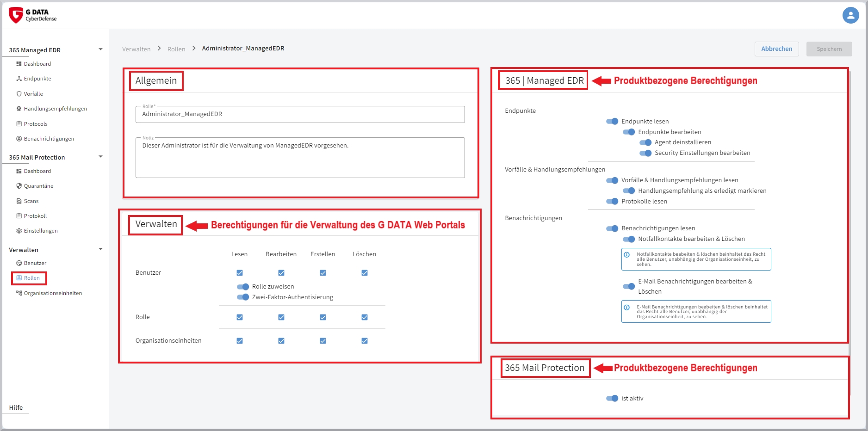The image size is (868, 431).
Task: Click the Benutzer sidebar icon
Action: click(x=19, y=263)
